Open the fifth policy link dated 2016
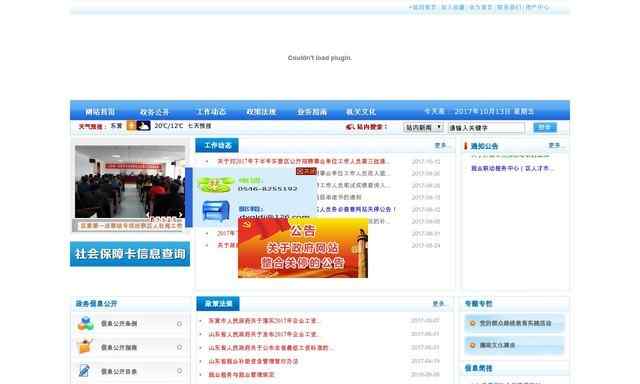Viewport: 640px width, 384px height. click(x=241, y=375)
